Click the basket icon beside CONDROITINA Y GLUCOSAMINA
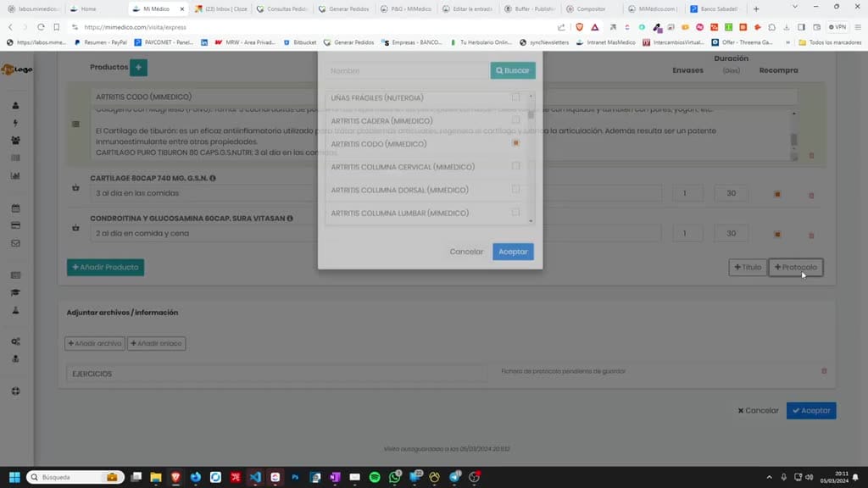The height and width of the screenshot is (488, 868). pos(75,227)
